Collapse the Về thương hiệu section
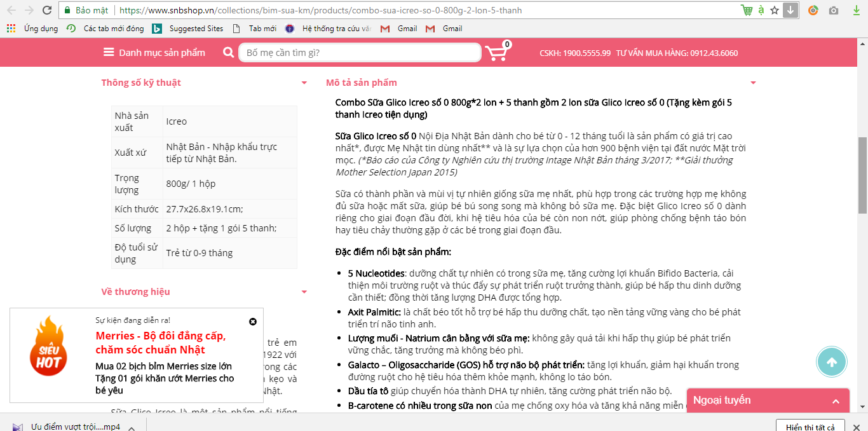 click(304, 292)
